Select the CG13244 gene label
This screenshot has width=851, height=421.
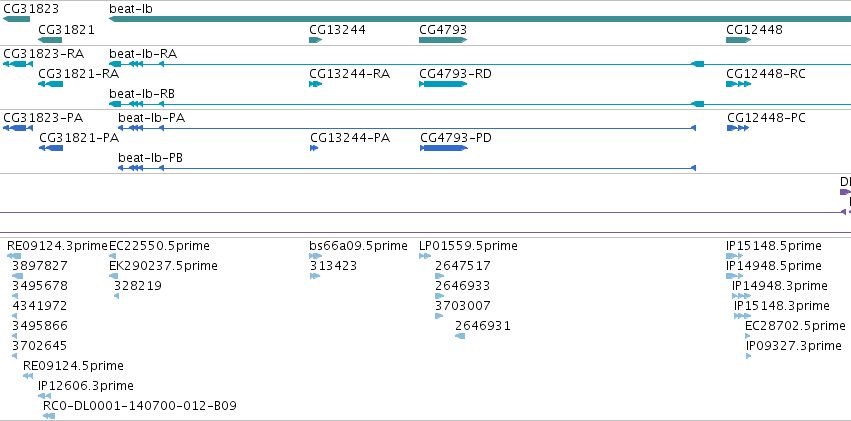point(337,30)
